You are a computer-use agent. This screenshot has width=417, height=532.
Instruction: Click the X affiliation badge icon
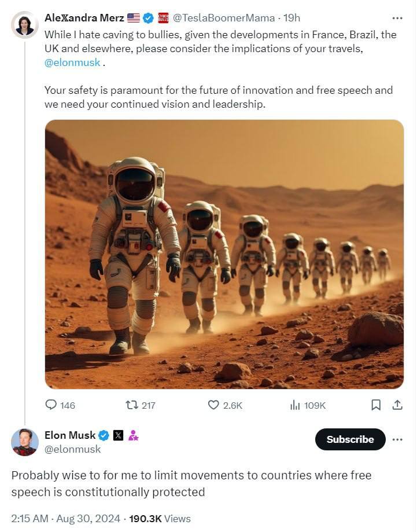pos(119,435)
